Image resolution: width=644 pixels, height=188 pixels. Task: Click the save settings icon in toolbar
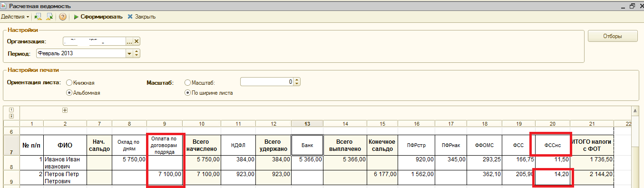tap(49, 17)
